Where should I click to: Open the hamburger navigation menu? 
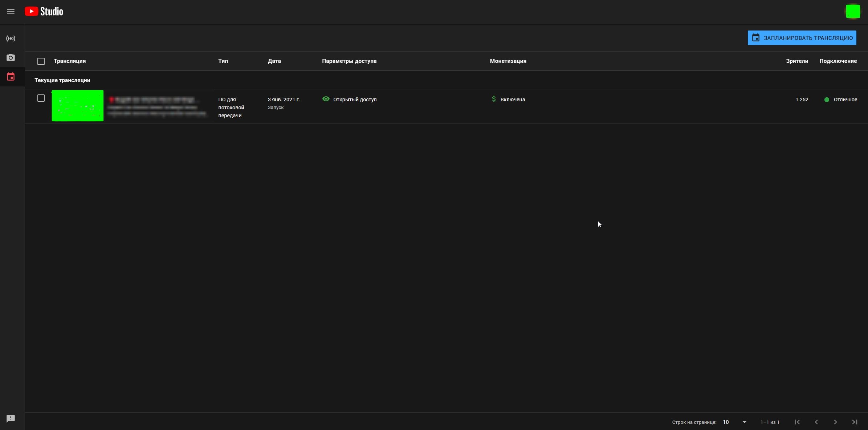[x=11, y=12]
